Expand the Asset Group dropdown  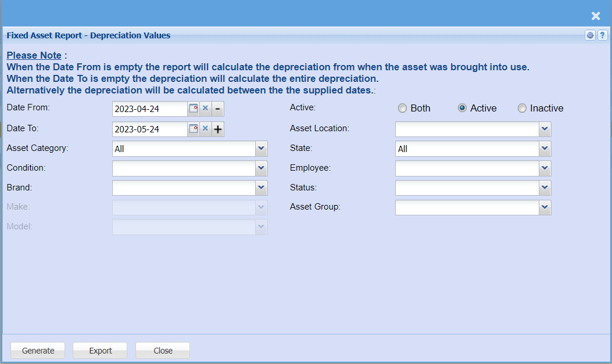pos(545,207)
